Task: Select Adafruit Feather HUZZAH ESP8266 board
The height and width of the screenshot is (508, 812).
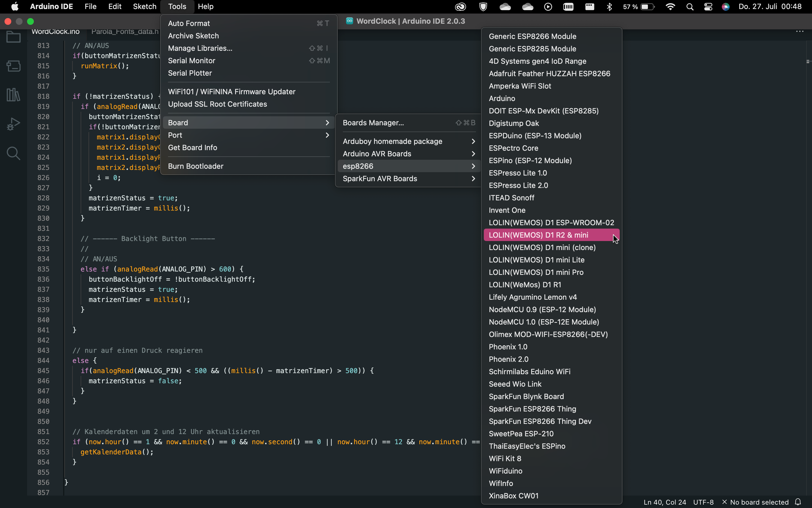Action: (x=551, y=73)
